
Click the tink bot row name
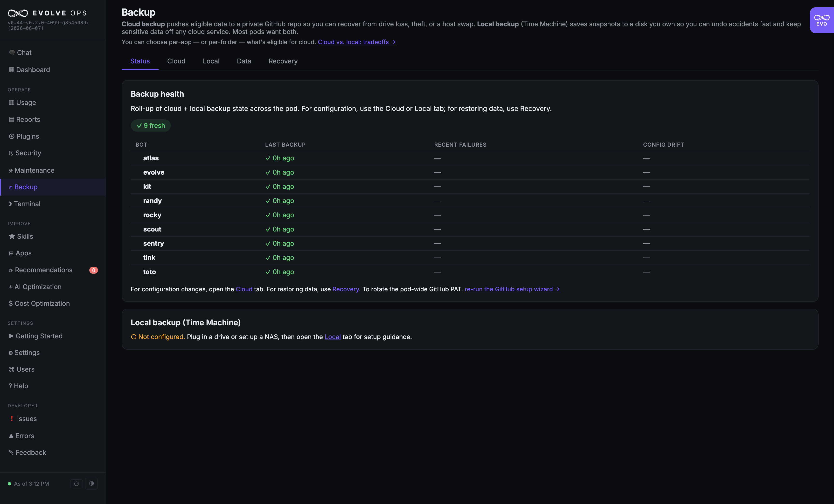149,257
